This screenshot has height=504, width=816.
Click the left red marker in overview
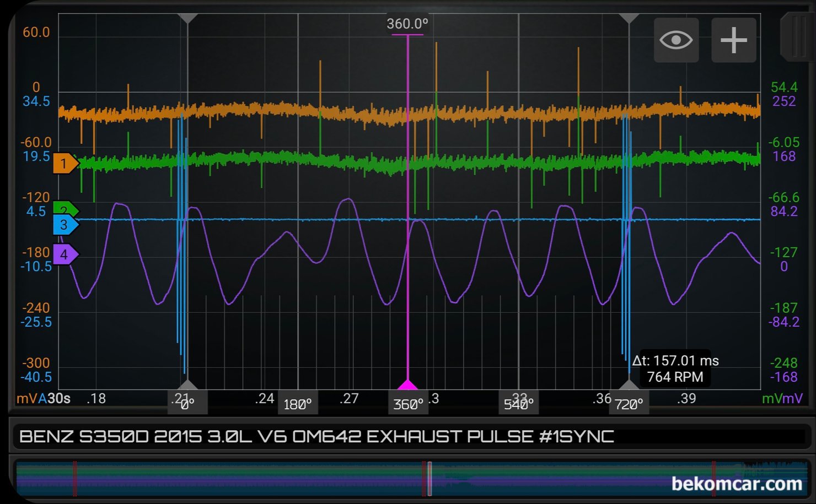coord(75,479)
